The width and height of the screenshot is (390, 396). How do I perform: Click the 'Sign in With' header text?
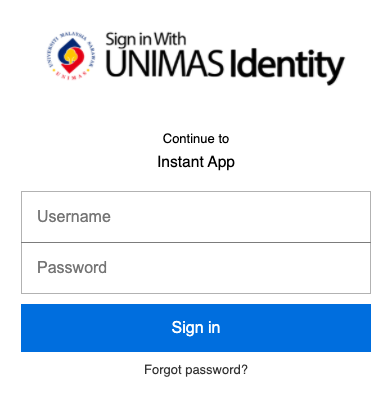pos(146,40)
